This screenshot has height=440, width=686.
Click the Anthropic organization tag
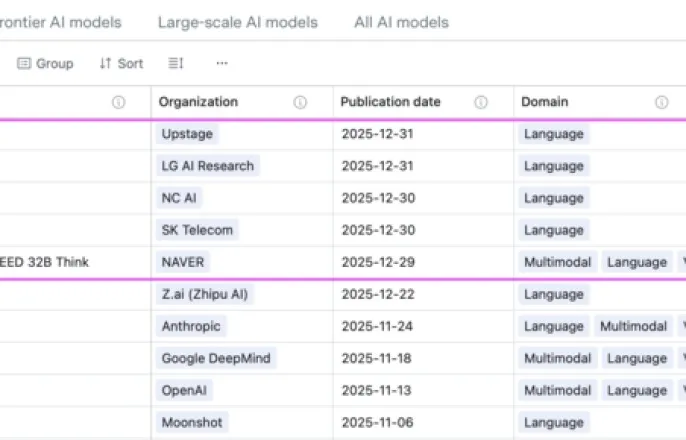191,326
